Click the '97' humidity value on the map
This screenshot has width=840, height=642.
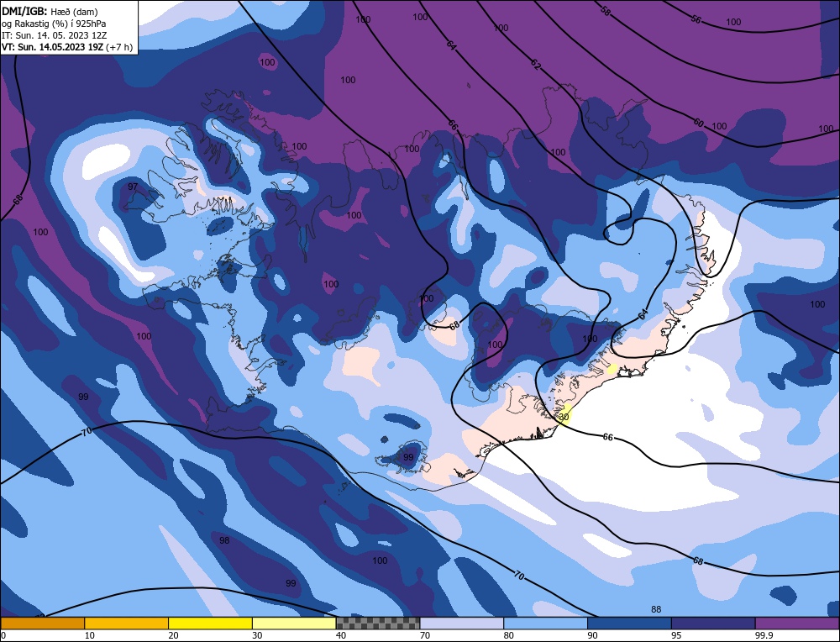(x=133, y=187)
